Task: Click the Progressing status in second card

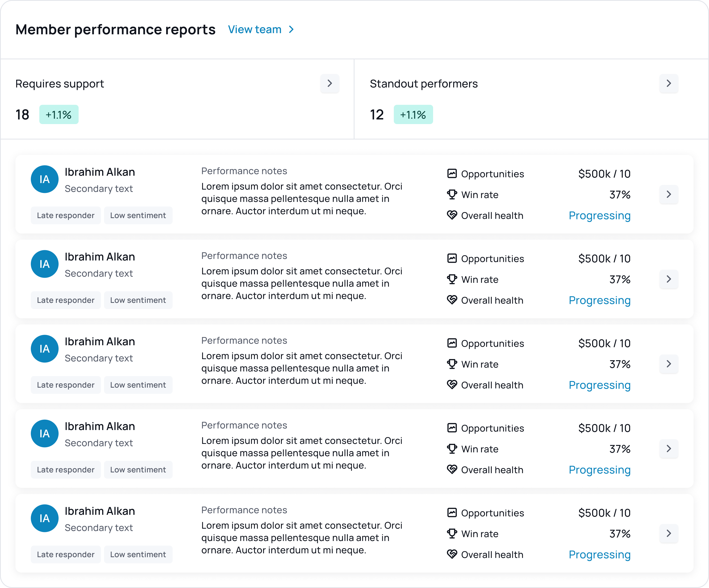Action: tap(599, 300)
